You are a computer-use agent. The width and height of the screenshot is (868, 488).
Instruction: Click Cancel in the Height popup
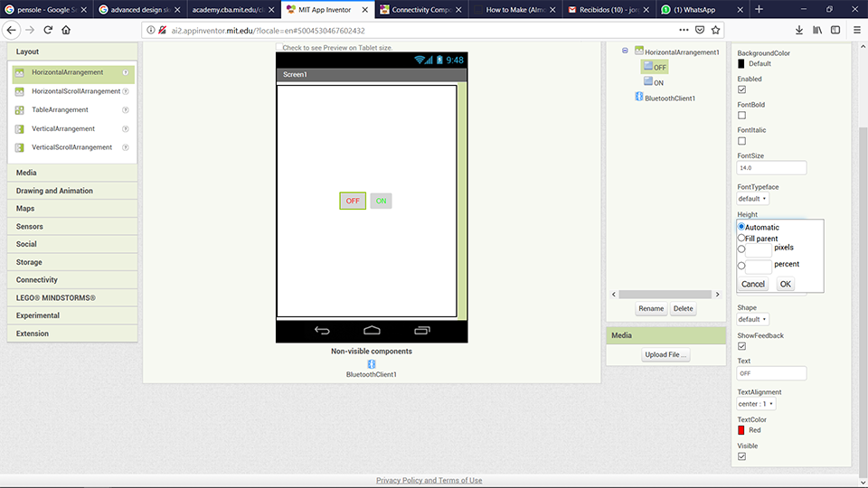[x=753, y=284]
